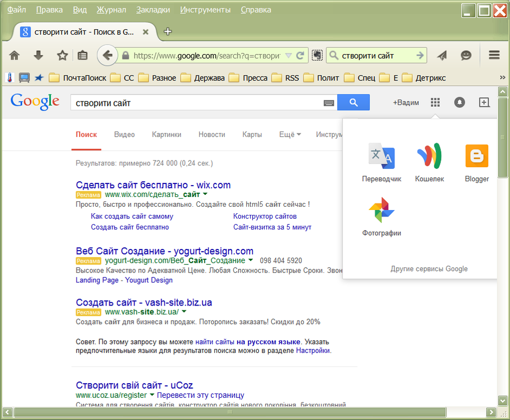Screen dimensions: 510x420
Task: Open Кошелек (Wallet) app
Action: click(x=429, y=162)
